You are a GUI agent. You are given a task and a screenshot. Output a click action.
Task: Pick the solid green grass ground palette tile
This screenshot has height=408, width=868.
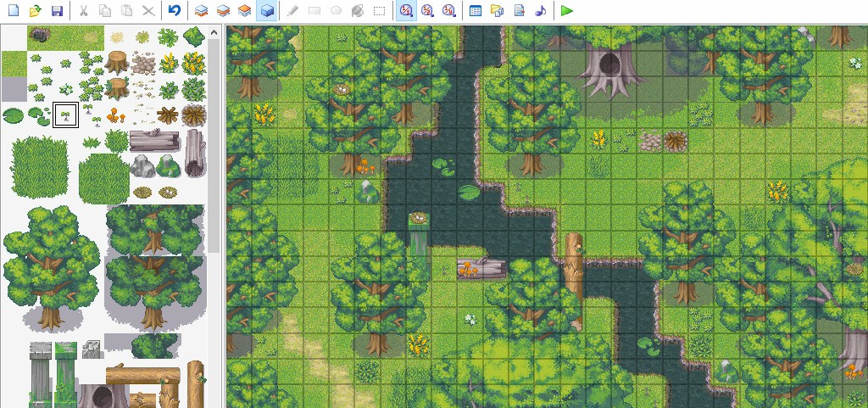[x=14, y=64]
